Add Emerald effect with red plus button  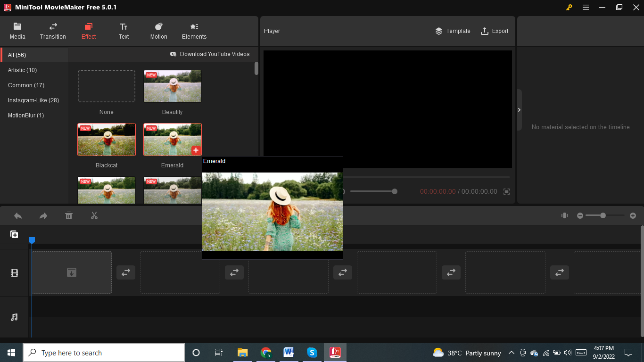click(196, 150)
